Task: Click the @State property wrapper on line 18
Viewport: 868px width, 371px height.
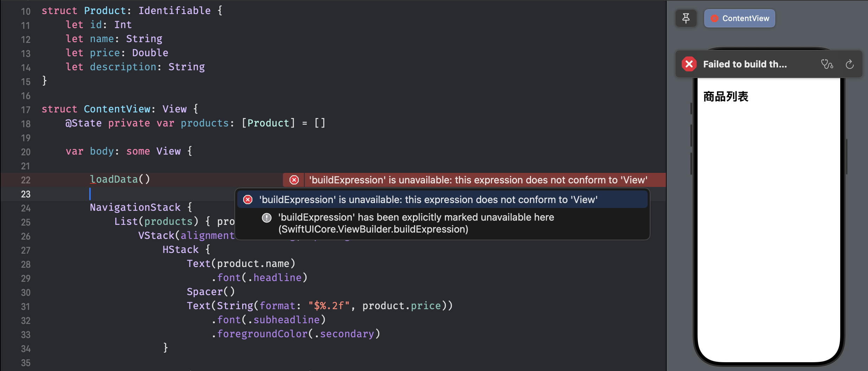Action: (x=83, y=123)
